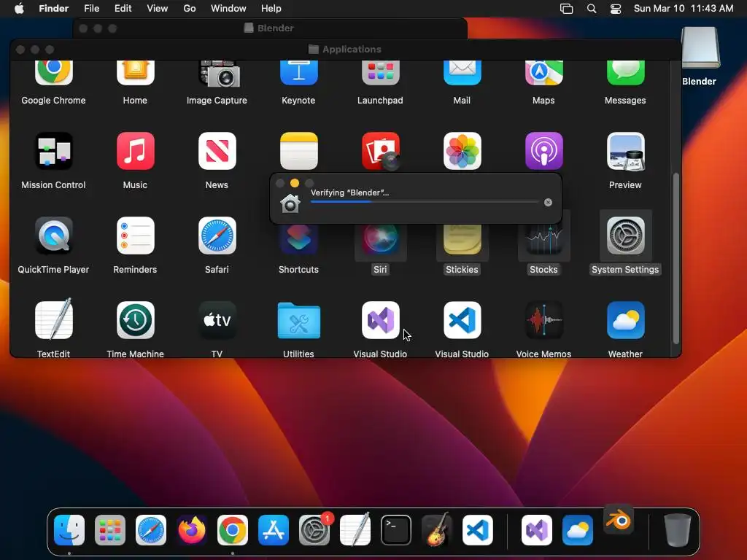
Task: Click the date and time in menu bar
Action: coord(683,8)
